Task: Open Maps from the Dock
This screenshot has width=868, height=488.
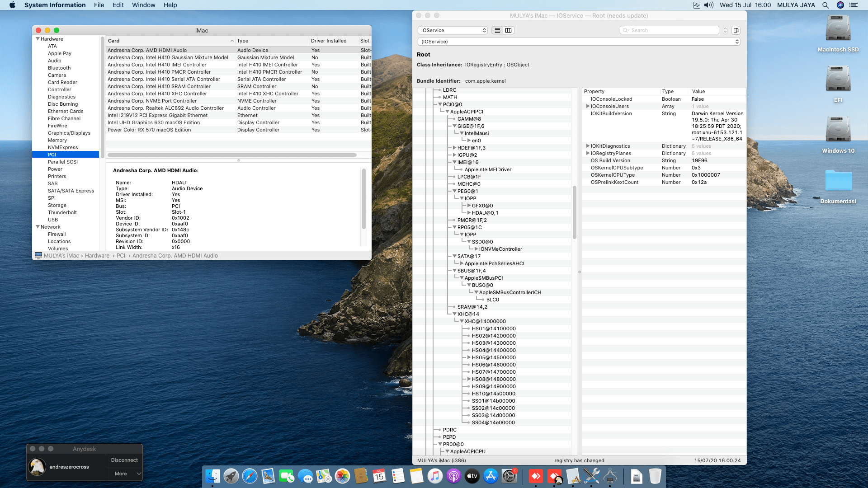Action: 324,476
